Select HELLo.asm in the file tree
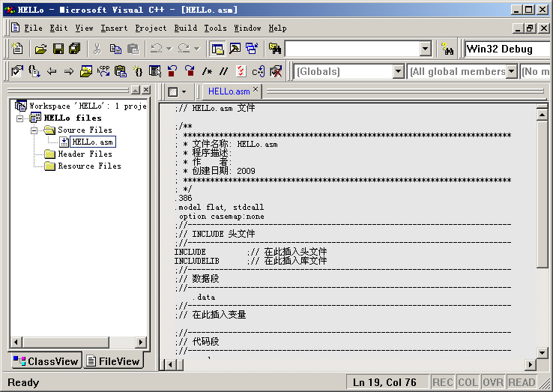This screenshot has height=392, width=553. pyautogui.click(x=92, y=142)
